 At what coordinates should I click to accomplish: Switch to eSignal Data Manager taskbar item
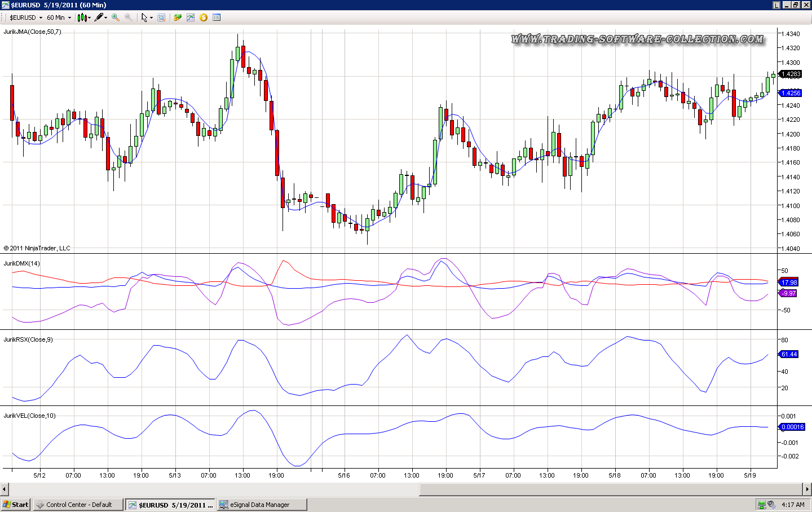[x=262, y=505]
